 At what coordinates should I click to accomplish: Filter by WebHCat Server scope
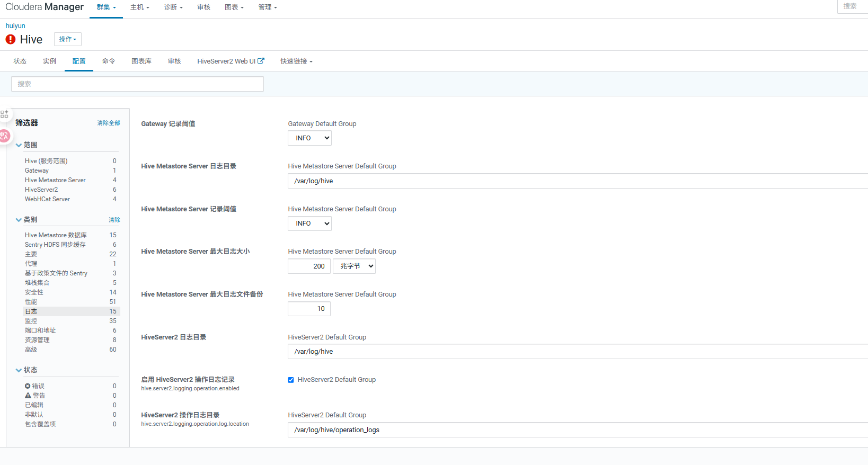47,199
